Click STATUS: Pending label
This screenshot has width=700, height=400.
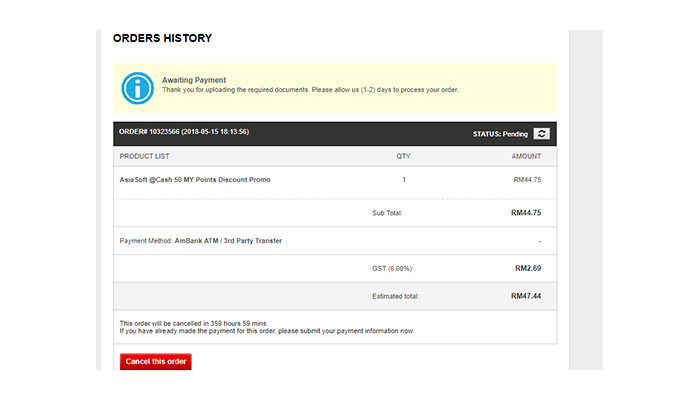(x=500, y=134)
